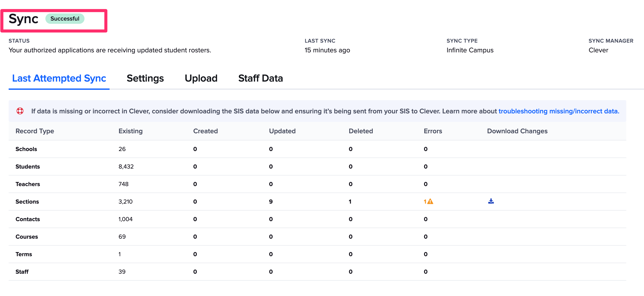Click the Infinite Campus sync type value
The height and width of the screenshot is (296, 644).
coord(470,50)
